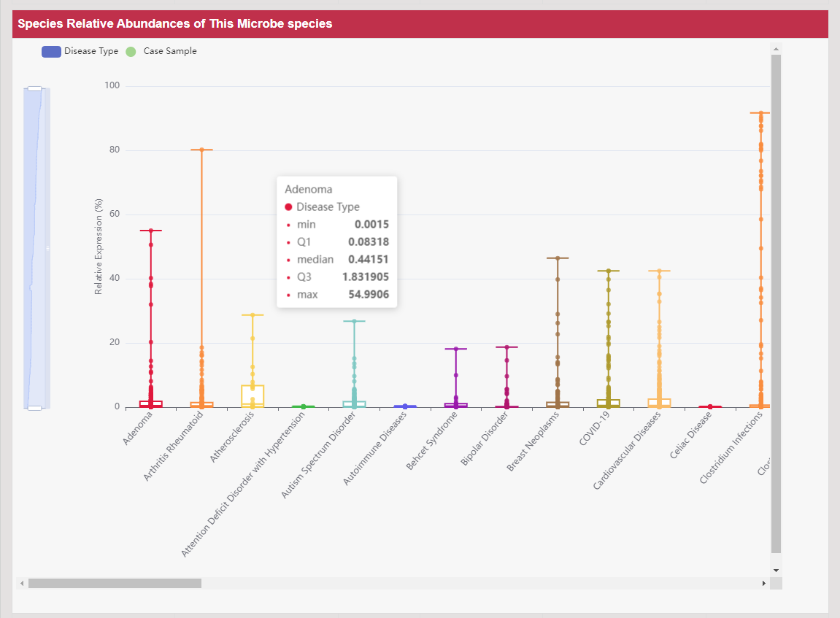This screenshot has height=618, width=840.
Task: Click the vertical scrollbar down arrow
Action: [776, 570]
